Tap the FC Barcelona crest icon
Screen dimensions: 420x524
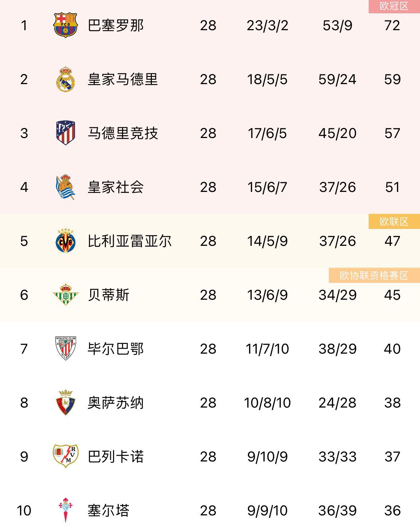tap(65, 25)
